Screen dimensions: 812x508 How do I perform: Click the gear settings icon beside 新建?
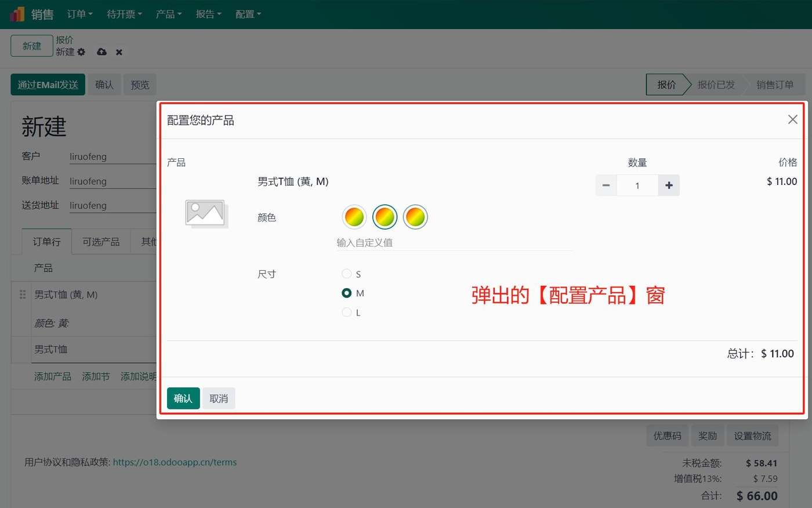coord(81,52)
